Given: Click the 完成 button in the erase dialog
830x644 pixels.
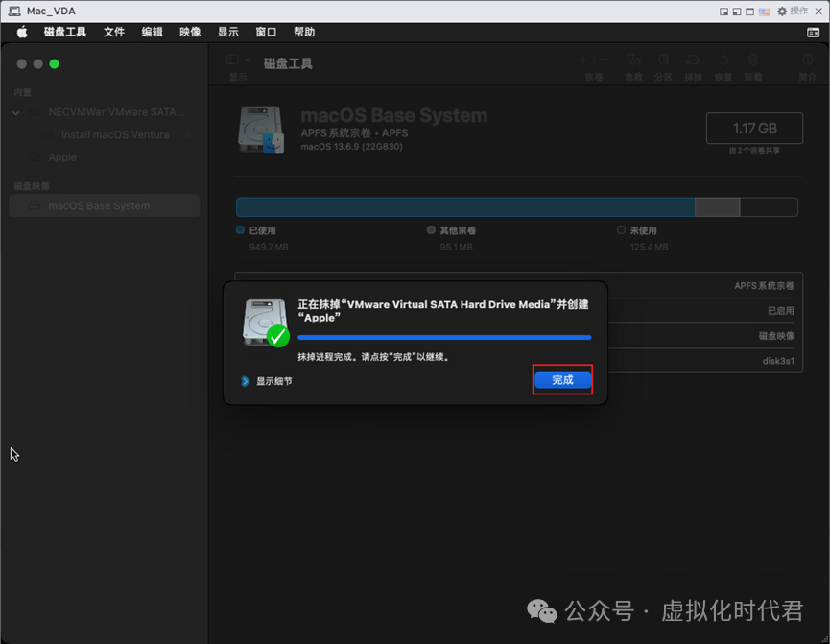Looking at the screenshot, I should tap(562, 380).
